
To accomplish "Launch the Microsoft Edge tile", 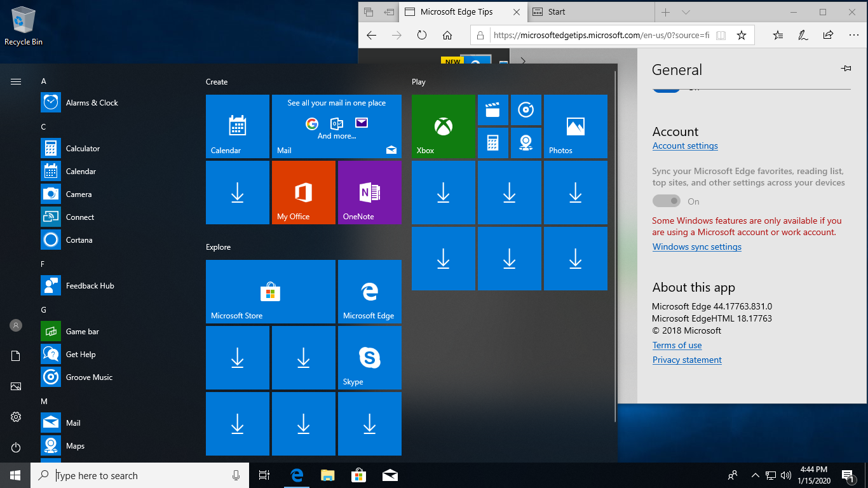I will pyautogui.click(x=370, y=292).
